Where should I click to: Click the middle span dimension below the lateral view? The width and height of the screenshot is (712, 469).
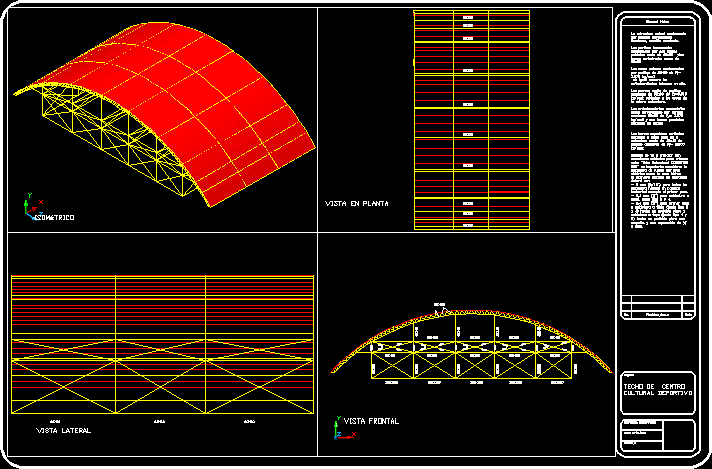click(x=160, y=420)
